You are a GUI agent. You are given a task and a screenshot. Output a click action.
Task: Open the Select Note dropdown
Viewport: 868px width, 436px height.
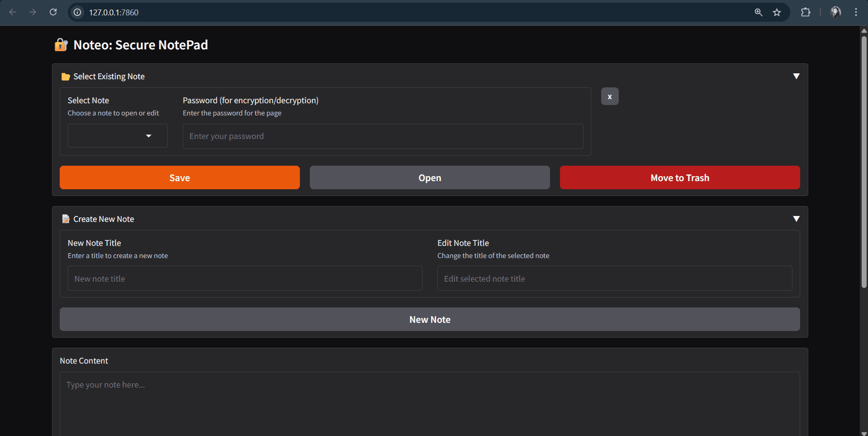118,136
